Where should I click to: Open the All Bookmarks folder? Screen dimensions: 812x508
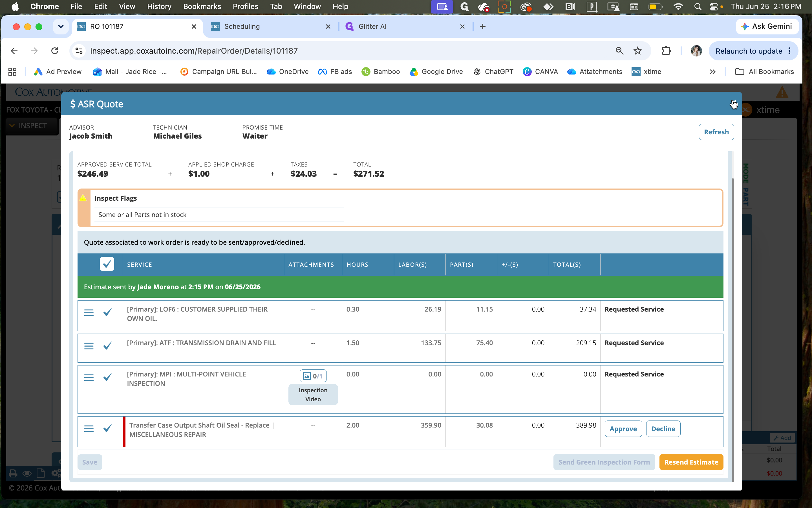pyautogui.click(x=764, y=72)
